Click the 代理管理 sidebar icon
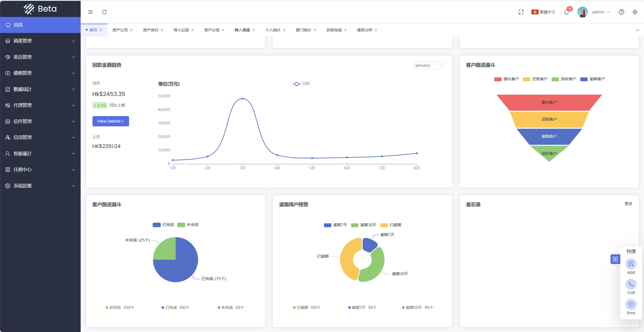Screen dimensions: 644x332 click(8, 105)
